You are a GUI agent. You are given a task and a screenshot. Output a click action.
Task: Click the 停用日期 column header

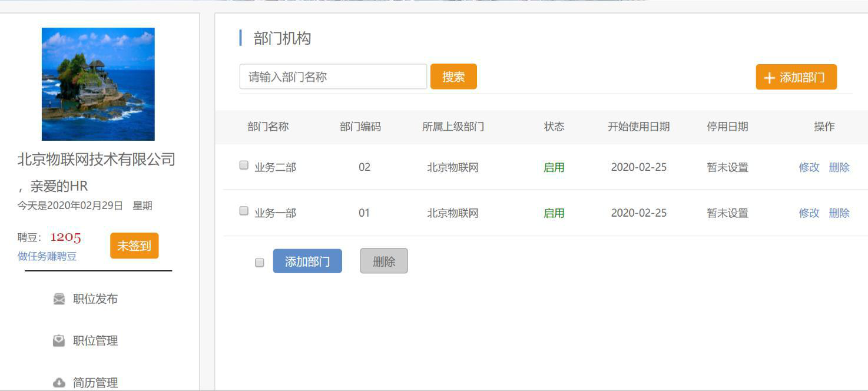coord(728,127)
